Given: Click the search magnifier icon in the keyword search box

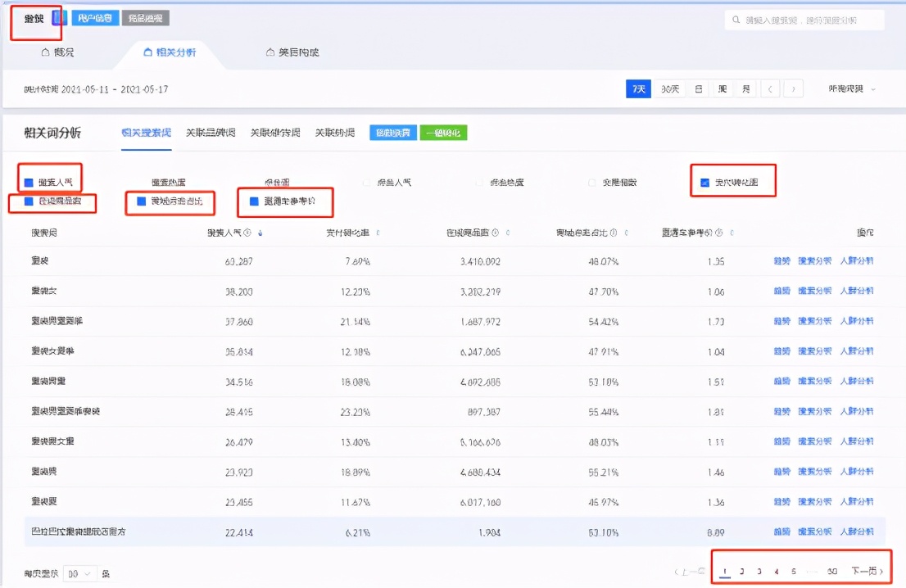Looking at the screenshot, I should tap(737, 20).
